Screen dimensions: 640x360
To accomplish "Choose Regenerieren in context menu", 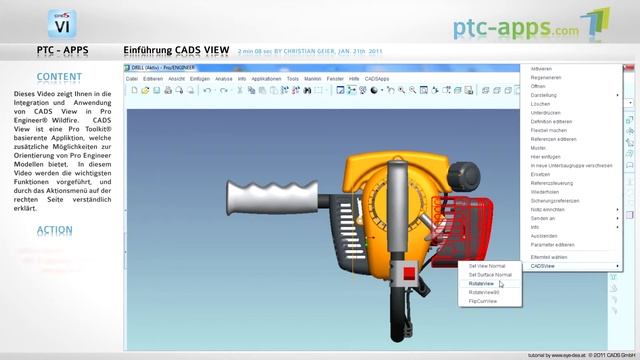I will tap(546, 78).
